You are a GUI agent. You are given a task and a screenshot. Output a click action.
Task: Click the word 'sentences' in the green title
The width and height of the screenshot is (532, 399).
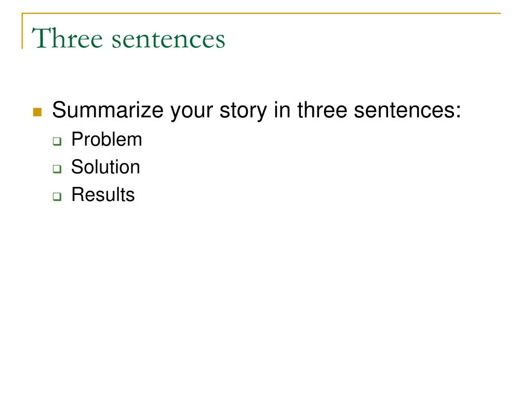[168, 39]
